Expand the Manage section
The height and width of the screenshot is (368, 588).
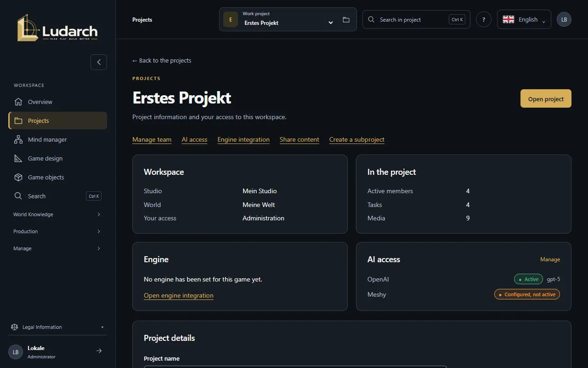tap(58, 248)
